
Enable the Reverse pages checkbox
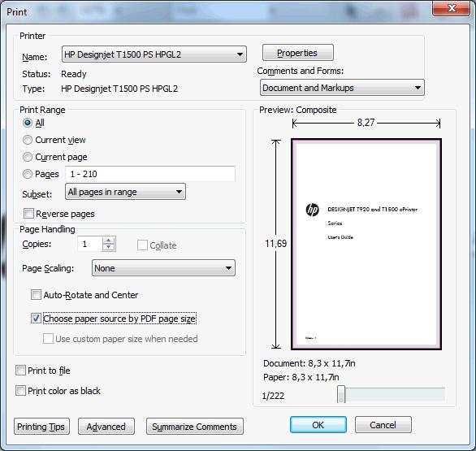(28, 213)
